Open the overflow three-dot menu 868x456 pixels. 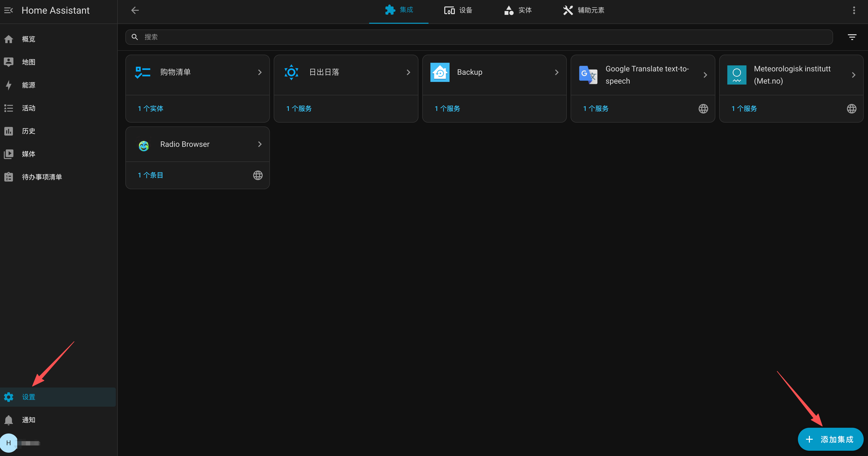tap(854, 10)
